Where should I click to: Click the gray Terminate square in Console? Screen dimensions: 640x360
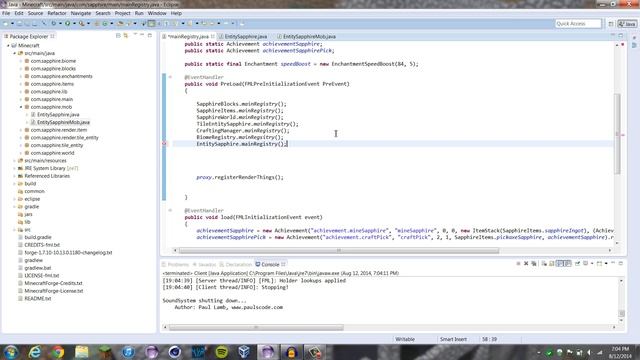click(518, 264)
